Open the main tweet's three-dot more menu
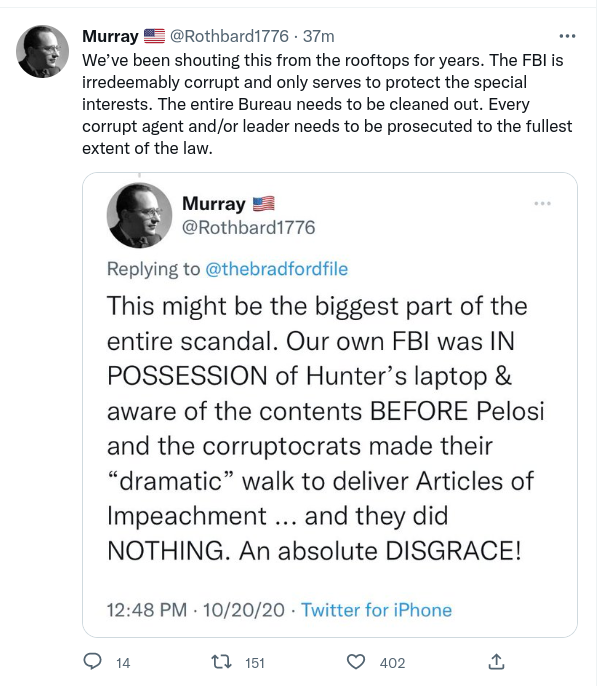Screen dimensions: 602x686 [569, 36]
